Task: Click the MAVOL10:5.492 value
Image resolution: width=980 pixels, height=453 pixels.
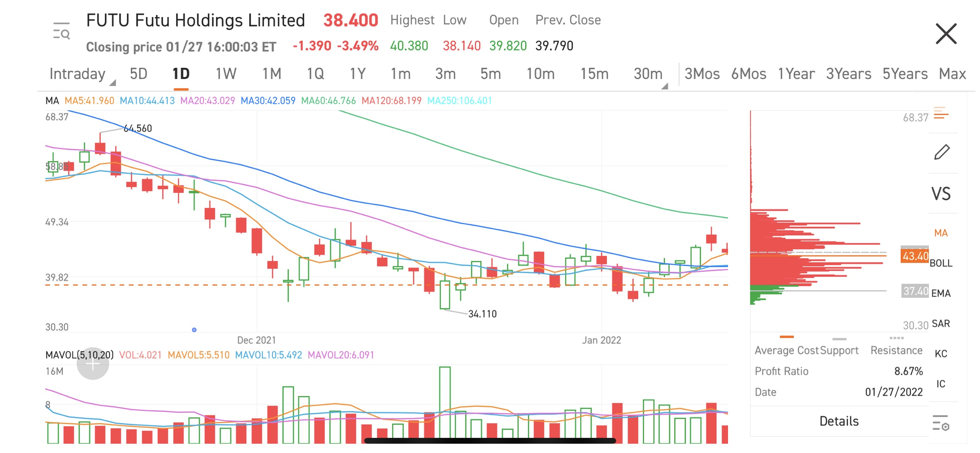Action: click(268, 355)
